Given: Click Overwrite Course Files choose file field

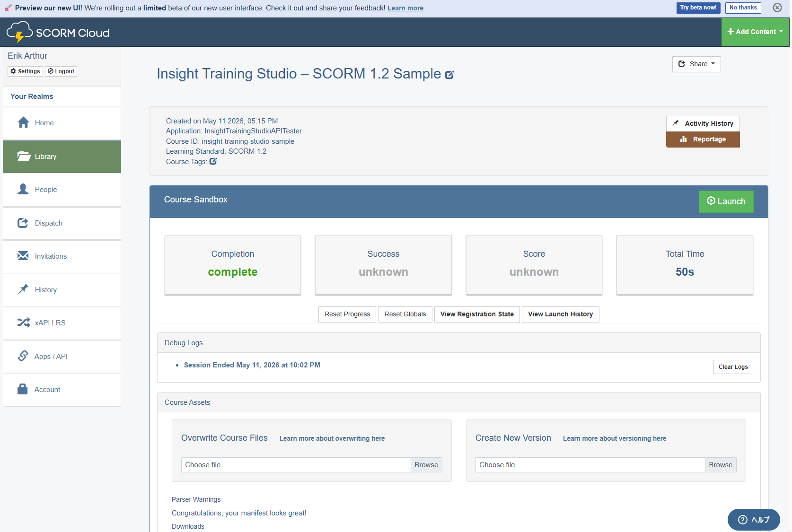Looking at the screenshot, I should click(296, 465).
